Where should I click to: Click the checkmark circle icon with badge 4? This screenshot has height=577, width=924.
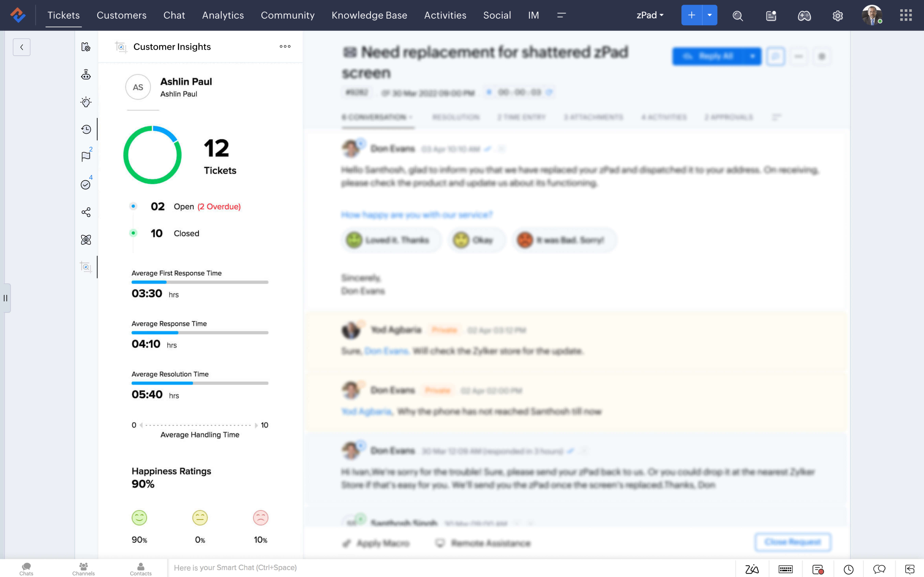click(85, 185)
